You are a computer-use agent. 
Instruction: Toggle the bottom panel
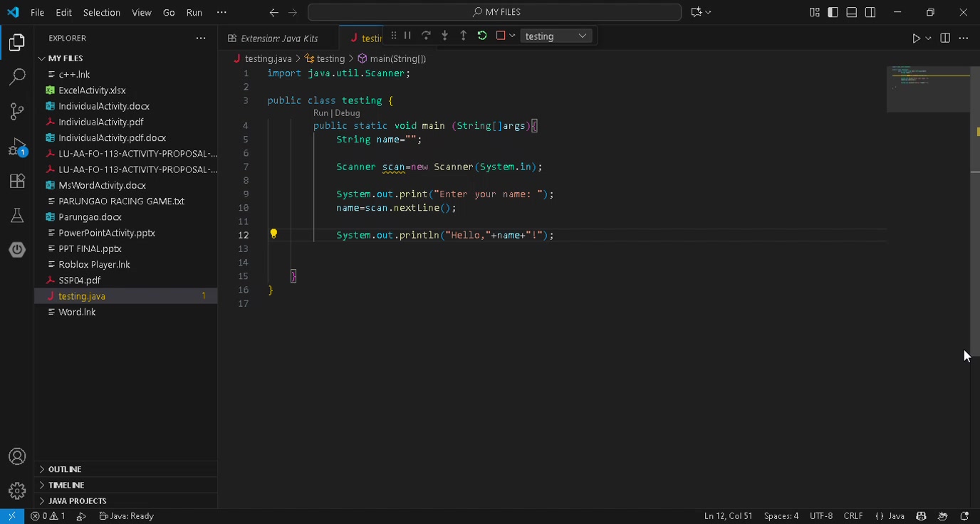tap(852, 12)
